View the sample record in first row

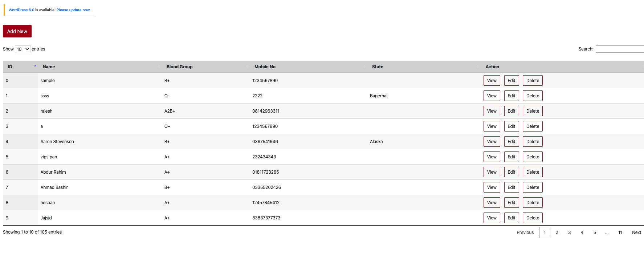click(x=492, y=81)
